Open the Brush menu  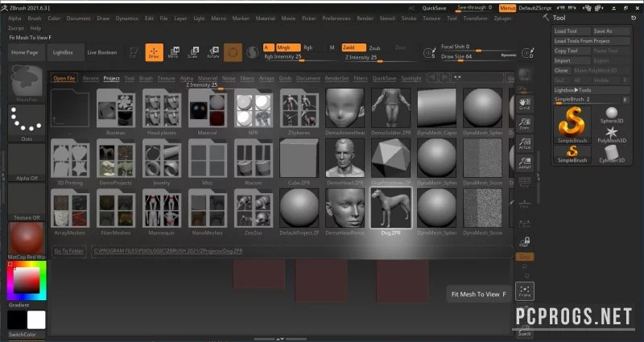coord(35,18)
